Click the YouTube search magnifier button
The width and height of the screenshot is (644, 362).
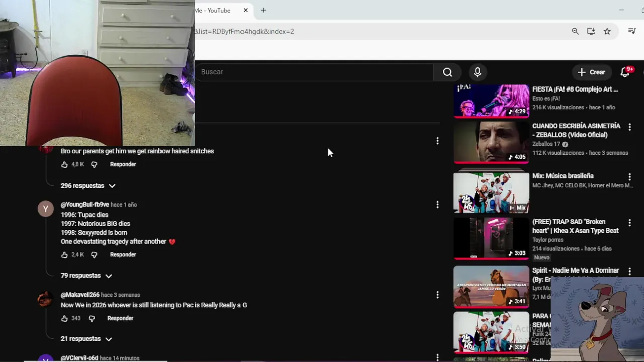[x=447, y=72]
